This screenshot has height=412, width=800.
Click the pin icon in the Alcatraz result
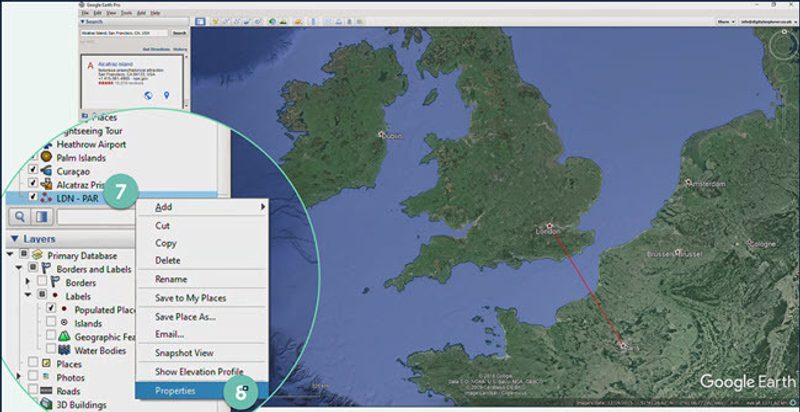tap(166, 95)
